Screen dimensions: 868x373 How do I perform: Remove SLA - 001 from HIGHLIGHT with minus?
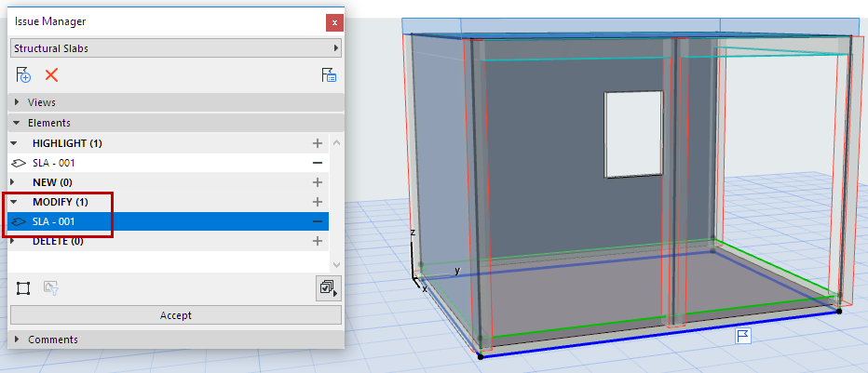click(x=318, y=163)
